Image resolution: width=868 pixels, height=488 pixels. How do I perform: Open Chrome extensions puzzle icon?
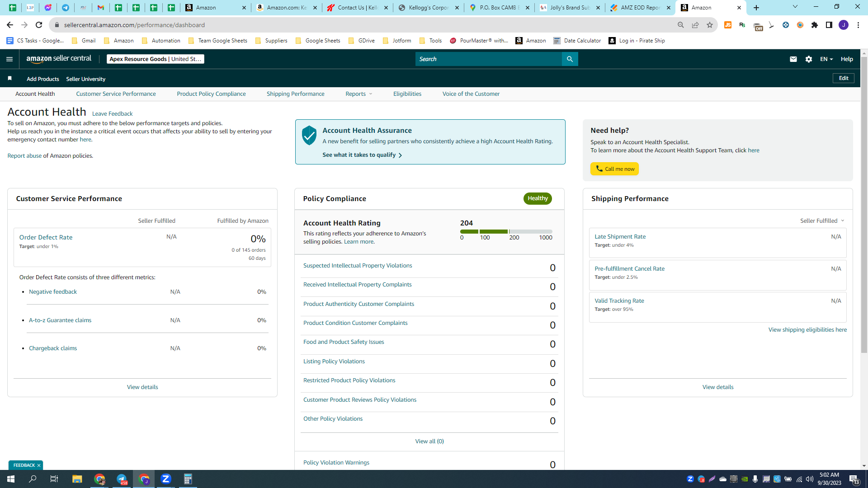(815, 25)
